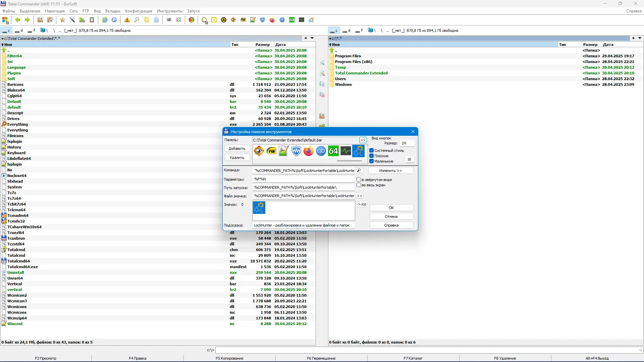The height and width of the screenshot is (362, 644).
Task: Click the green 64 toolbar icon
Action: (292, 20)
